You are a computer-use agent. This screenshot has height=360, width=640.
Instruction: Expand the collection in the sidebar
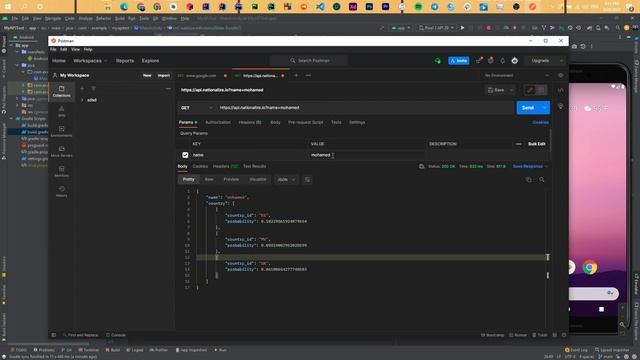(x=82, y=100)
